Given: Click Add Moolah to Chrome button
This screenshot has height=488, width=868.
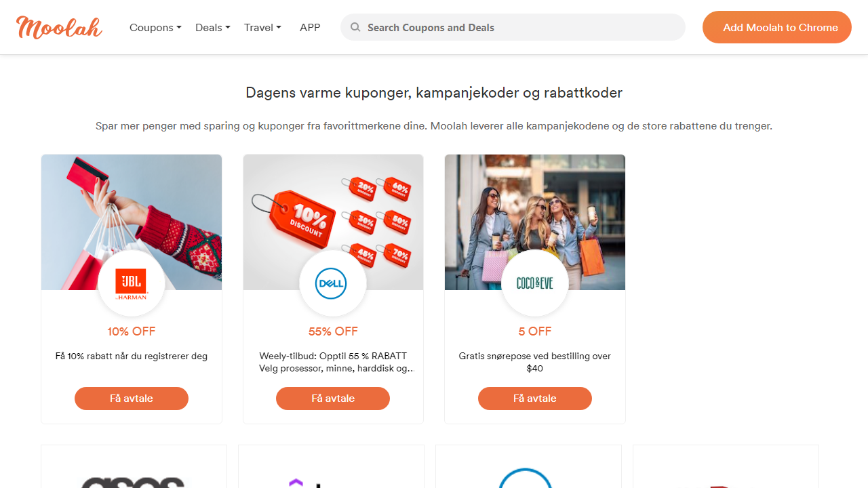Looking at the screenshot, I should pos(776,27).
